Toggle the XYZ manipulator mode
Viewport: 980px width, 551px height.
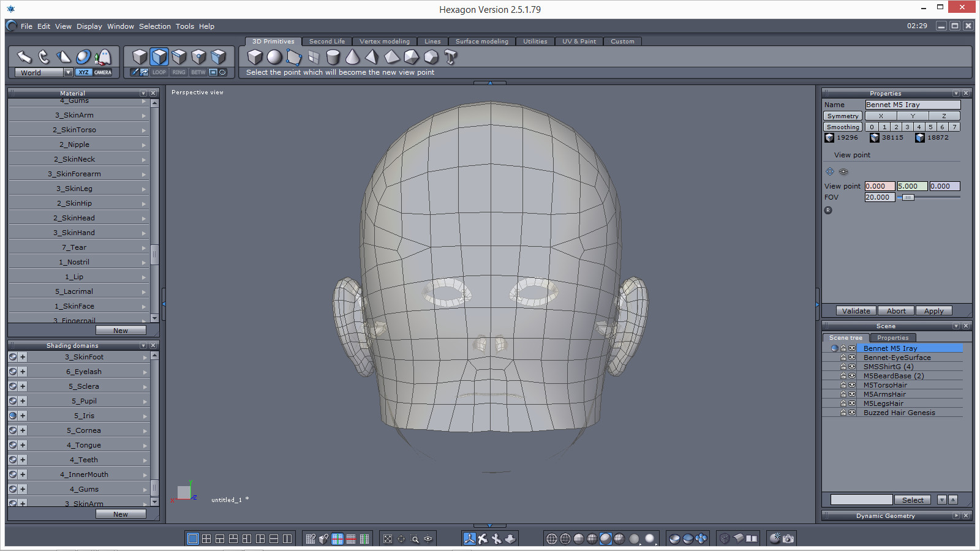pyautogui.click(x=83, y=72)
